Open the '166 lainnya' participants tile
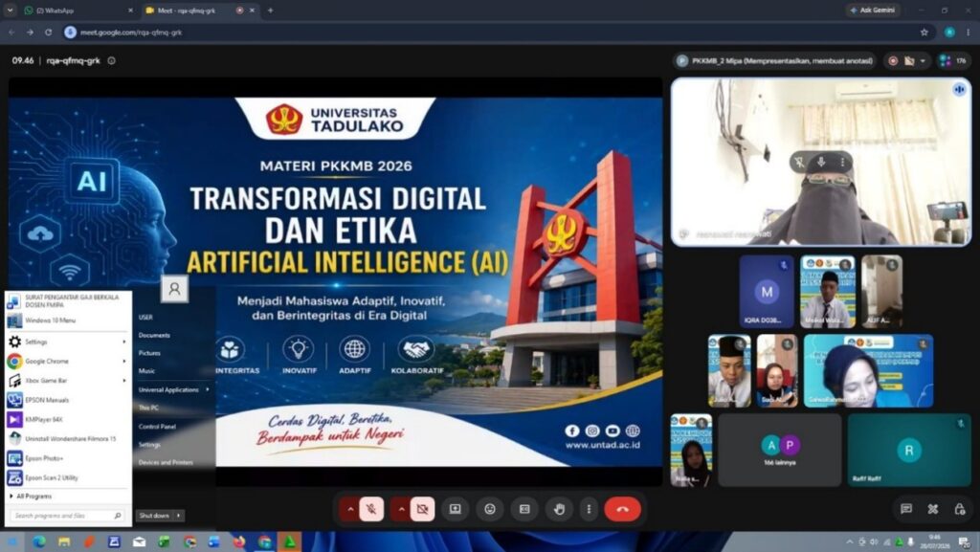Image resolution: width=980 pixels, height=552 pixels. coord(780,450)
